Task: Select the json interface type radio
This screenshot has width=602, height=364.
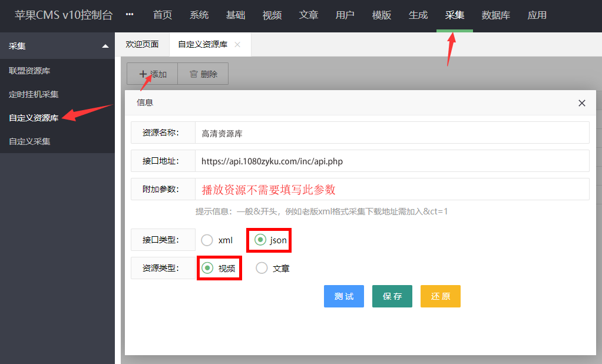Action: point(260,240)
